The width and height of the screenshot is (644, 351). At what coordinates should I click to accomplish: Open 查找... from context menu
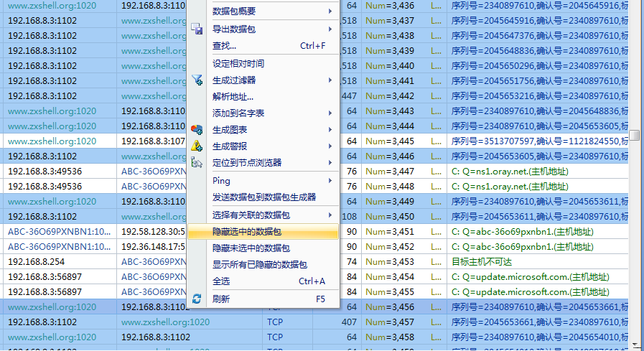224,46
